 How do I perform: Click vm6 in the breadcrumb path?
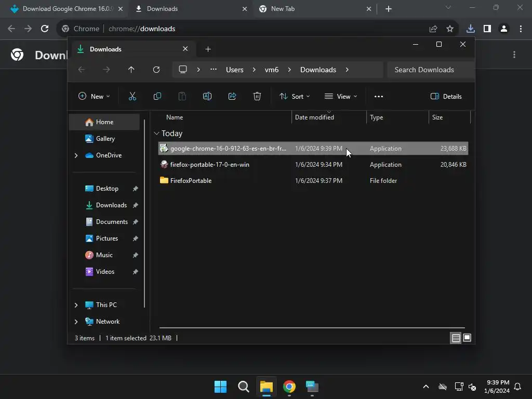click(271, 70)
